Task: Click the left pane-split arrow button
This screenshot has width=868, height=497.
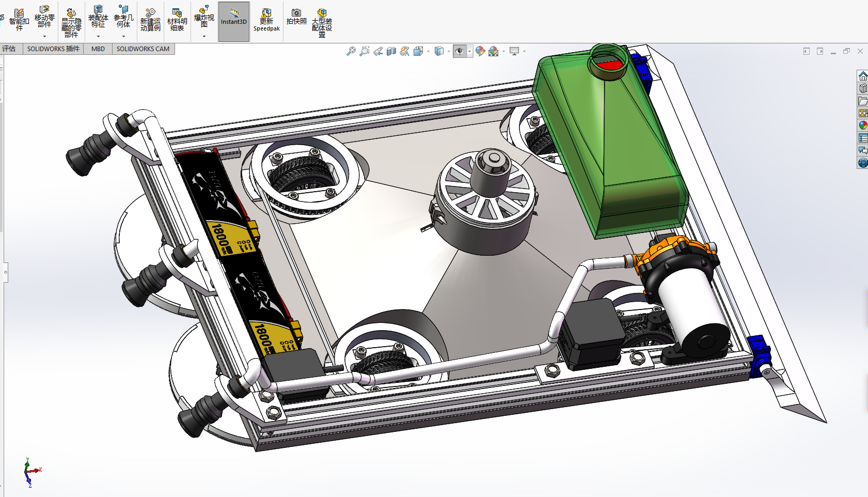Action: pos(807,51)
